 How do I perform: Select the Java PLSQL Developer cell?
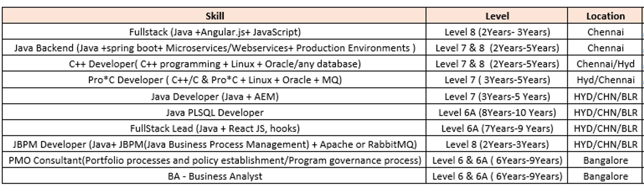pyautogui.click(x=214, y=112)
